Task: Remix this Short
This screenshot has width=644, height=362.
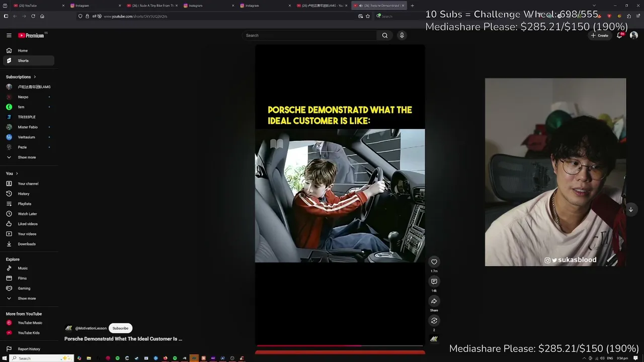Action: click(434, 321)
